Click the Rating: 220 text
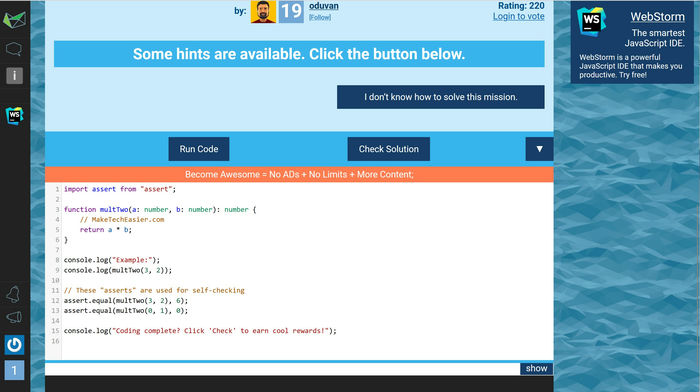Viewport: 700px width, 392px height. click(521, 6)
